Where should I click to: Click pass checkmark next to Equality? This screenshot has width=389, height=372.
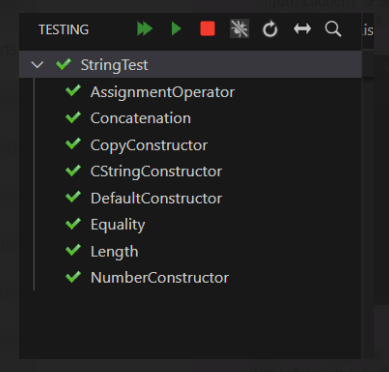pyautogui.click(x=73, y=224)
